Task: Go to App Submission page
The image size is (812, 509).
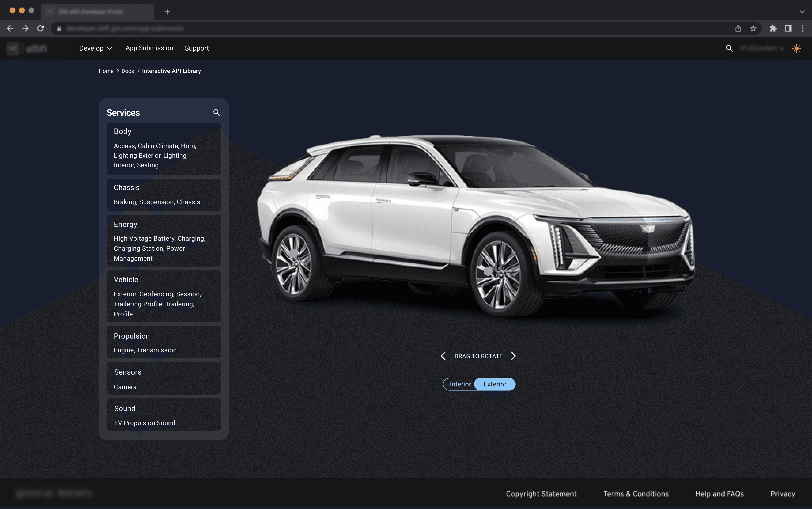Action: (x=149, y=48)
